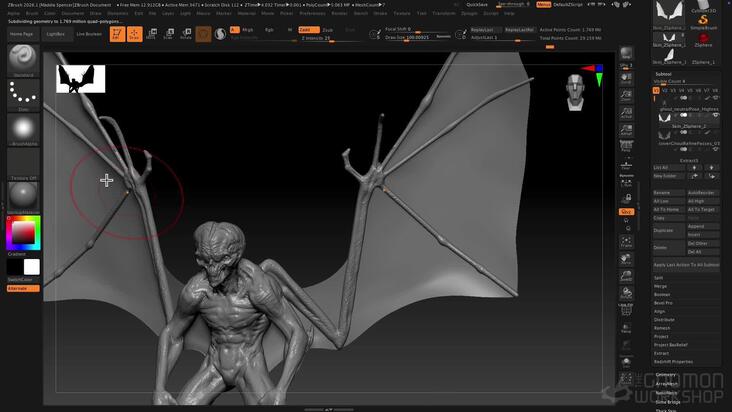Click the Zoom document icon

[626, 95]
